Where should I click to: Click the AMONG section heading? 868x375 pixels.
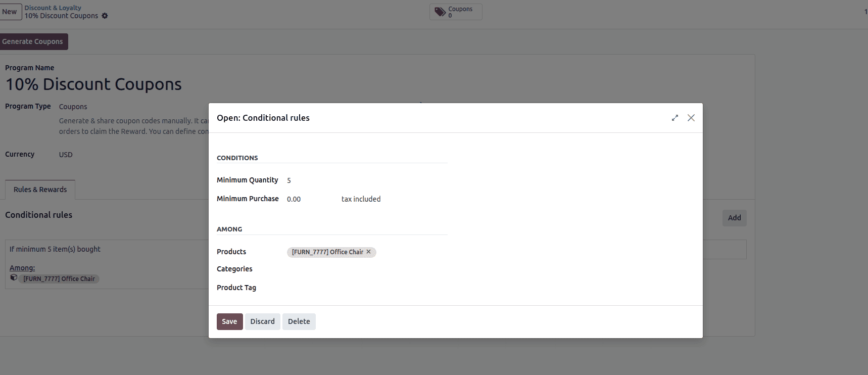[229, 229]
